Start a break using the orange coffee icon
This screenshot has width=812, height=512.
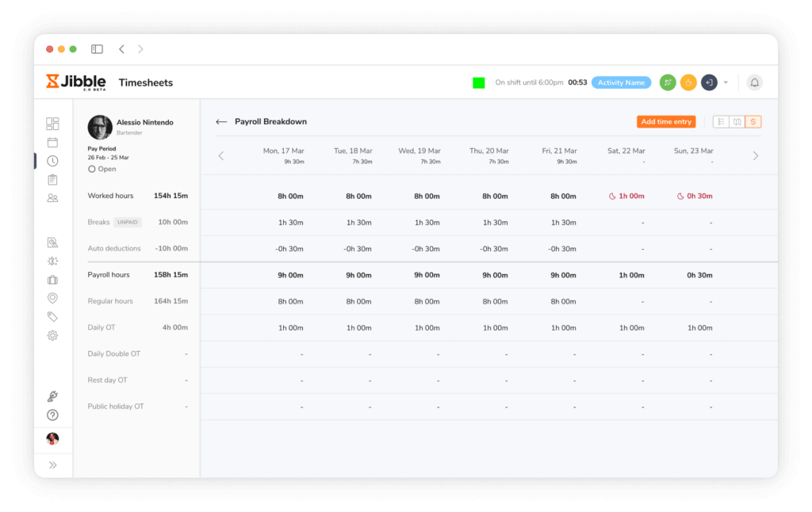(x=688, y=82)
